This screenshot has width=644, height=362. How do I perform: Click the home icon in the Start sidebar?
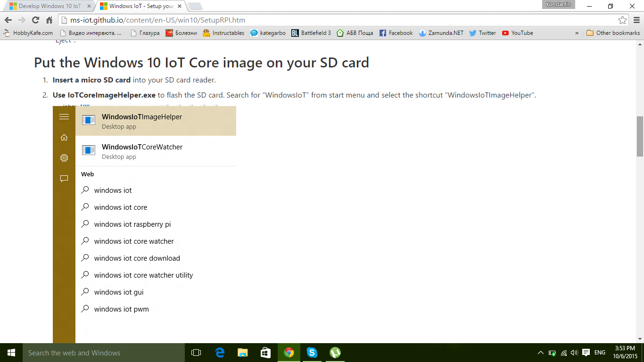coord(64,138)
